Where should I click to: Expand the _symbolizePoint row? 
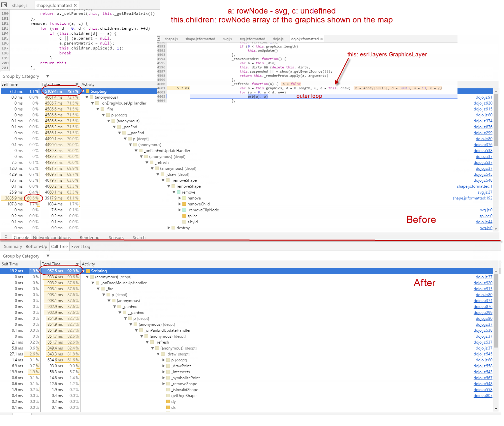click(x=164, y=378)
